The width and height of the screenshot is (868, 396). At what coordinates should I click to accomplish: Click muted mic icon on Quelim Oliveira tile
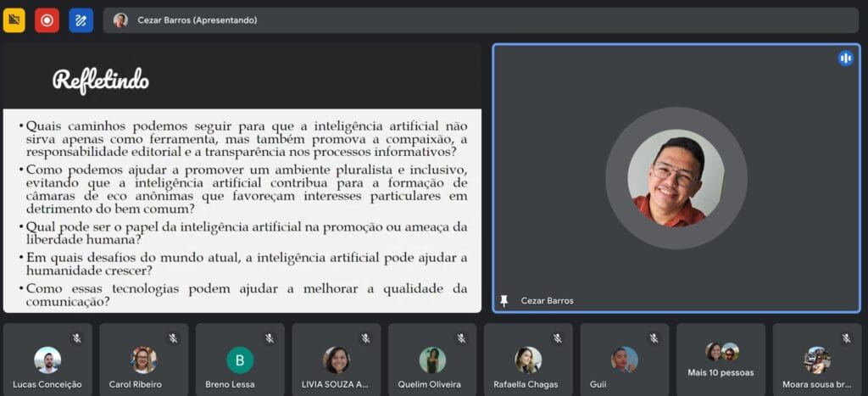(x=461, y=338)
